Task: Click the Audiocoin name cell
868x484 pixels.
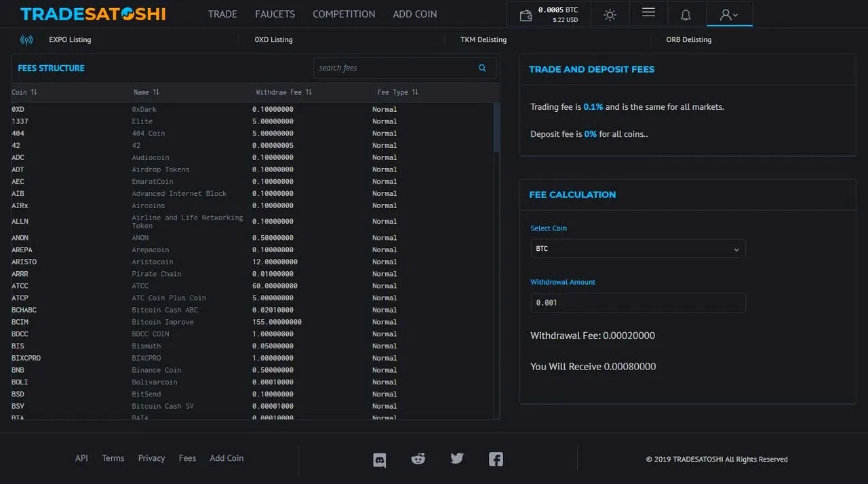Action: (151, 157)
